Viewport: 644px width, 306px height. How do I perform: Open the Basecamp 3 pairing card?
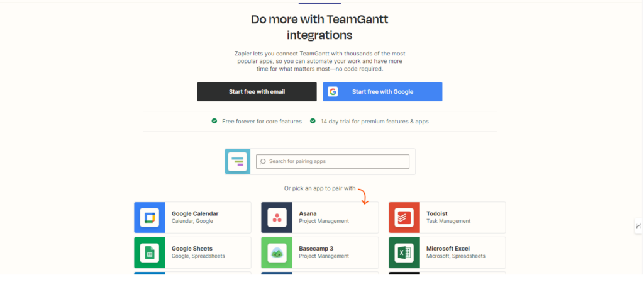320,252
